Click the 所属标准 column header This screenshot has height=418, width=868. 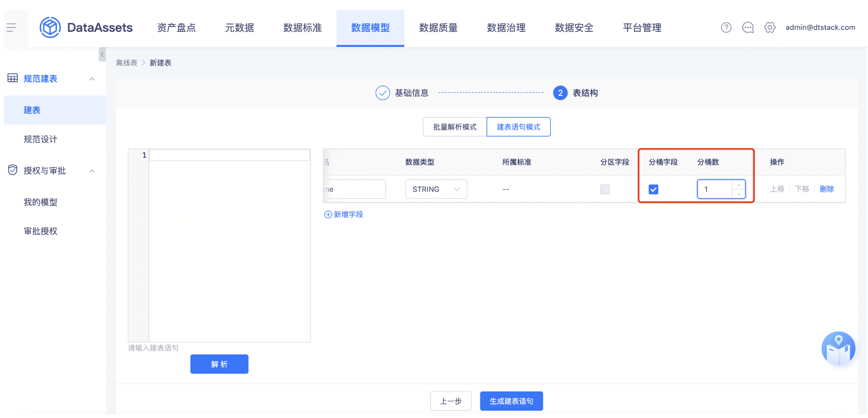[x=517, y=162]
